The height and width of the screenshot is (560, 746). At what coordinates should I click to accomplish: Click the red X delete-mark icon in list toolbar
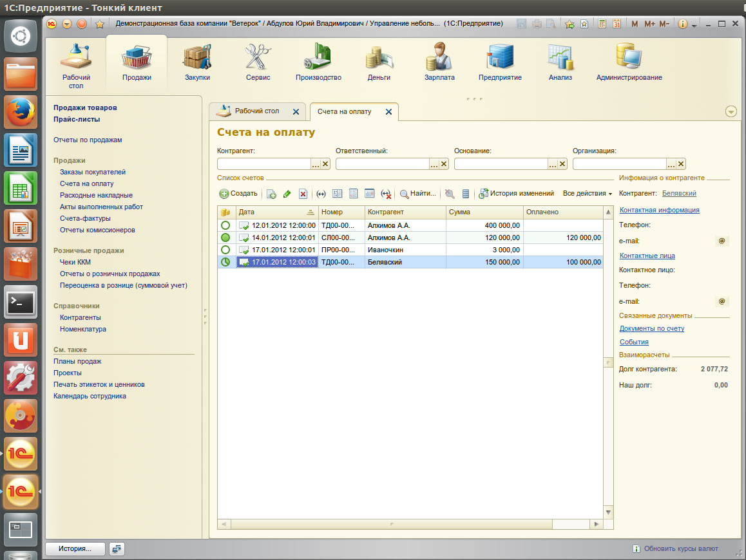(x=303, y=194)
